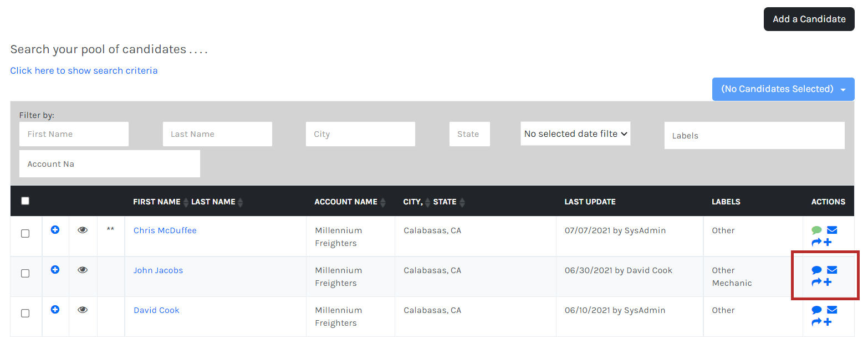Click the LABELS column header
The image size is (868, 349).
coord(726,202)
